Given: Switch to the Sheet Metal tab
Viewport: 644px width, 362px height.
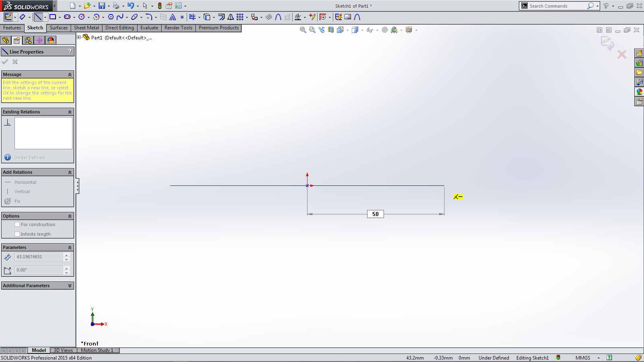Looking at the screenshot, I should pos(86,28).
